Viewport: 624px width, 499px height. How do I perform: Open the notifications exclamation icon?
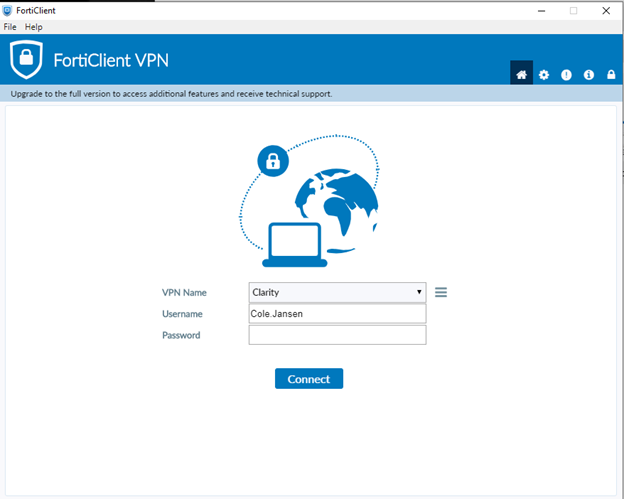click(566, 74)
